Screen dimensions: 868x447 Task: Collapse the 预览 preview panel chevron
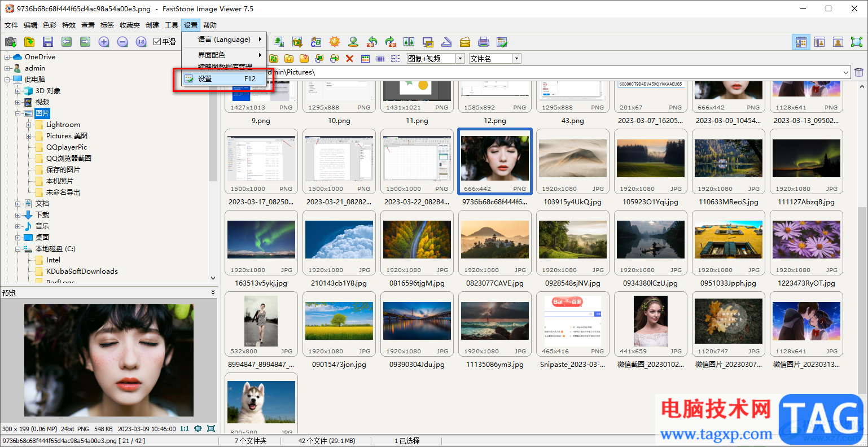[x=213, y=292]
